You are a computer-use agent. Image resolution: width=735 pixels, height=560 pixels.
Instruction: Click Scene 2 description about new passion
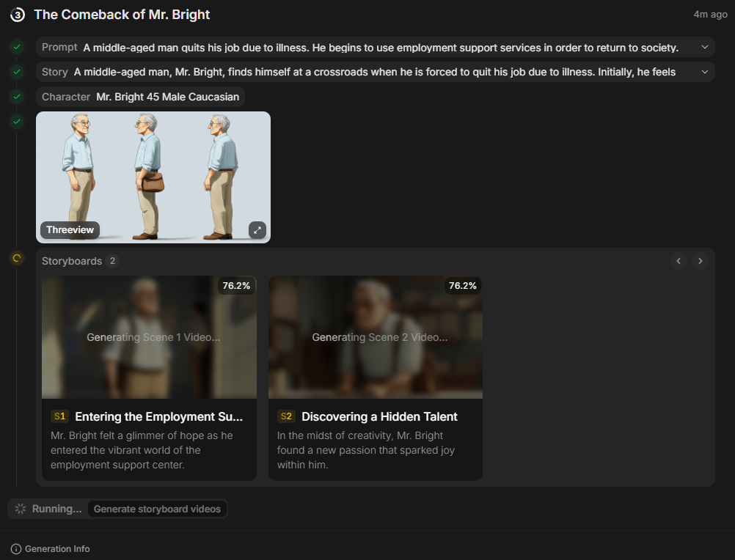(365, 450)
